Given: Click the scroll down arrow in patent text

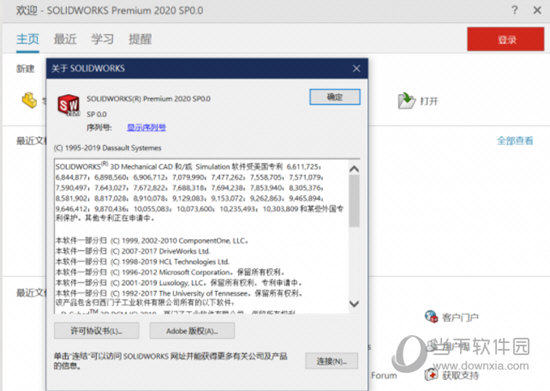Looking at the screenshot, I should (354, 304).
